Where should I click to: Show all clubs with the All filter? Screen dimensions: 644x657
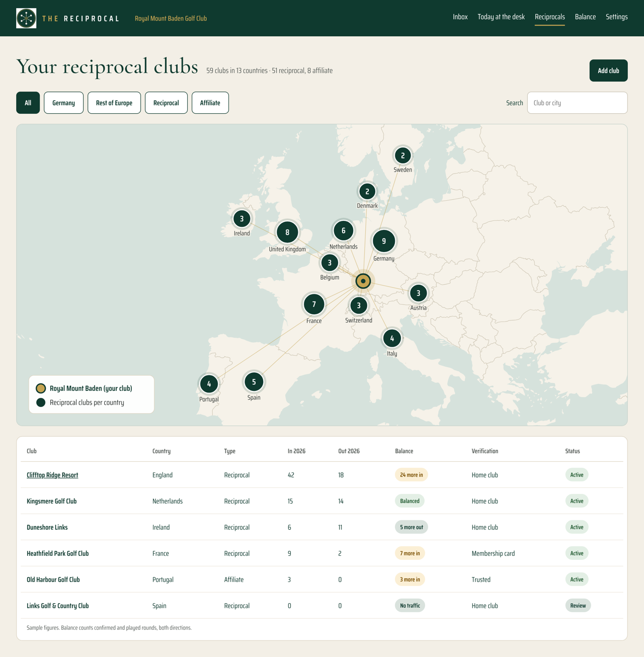(28, 103)
